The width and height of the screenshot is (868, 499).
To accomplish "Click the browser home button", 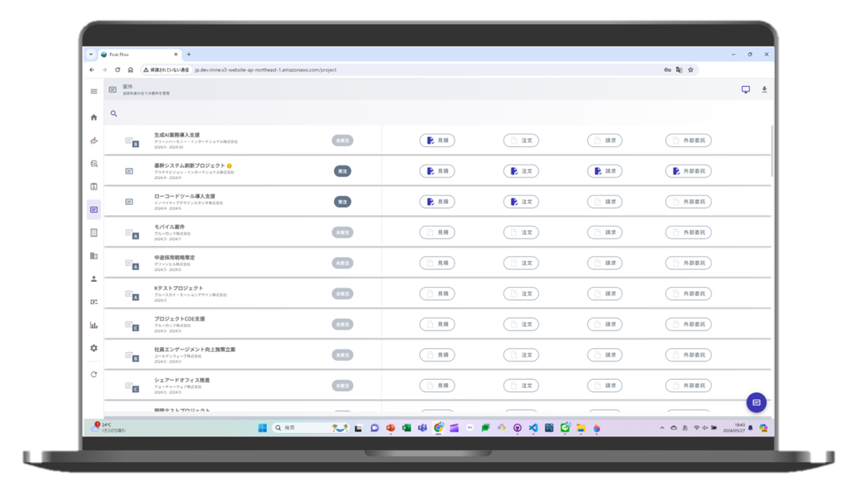I will pos(131,70).
